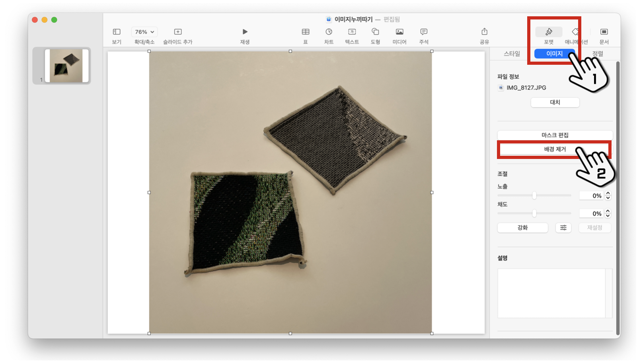The height and width of the screenshot is (364, 639).
Task: Open the image adjustments sliders icon
Action: click(x=563, y=228)
